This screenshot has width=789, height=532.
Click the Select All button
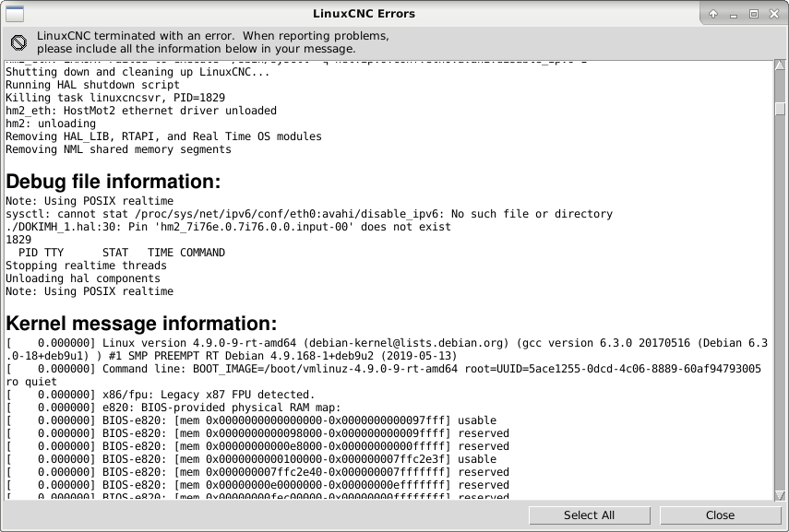(x=590, y=514)
